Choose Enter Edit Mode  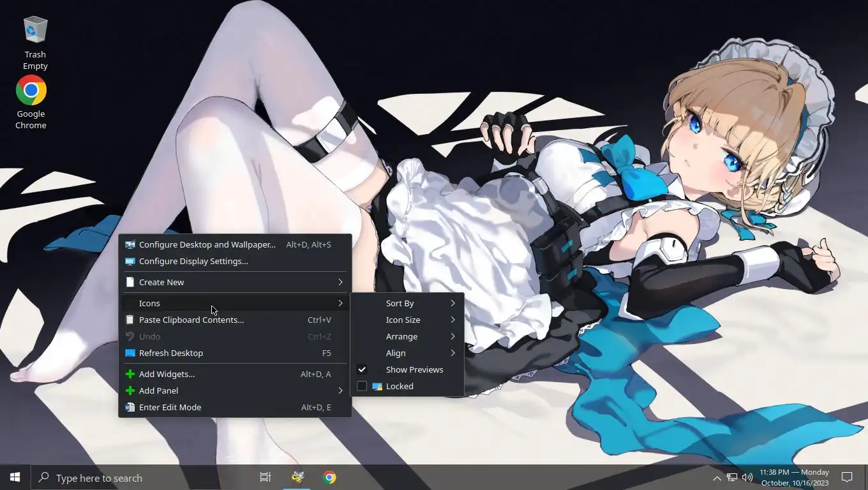(235, 407)
